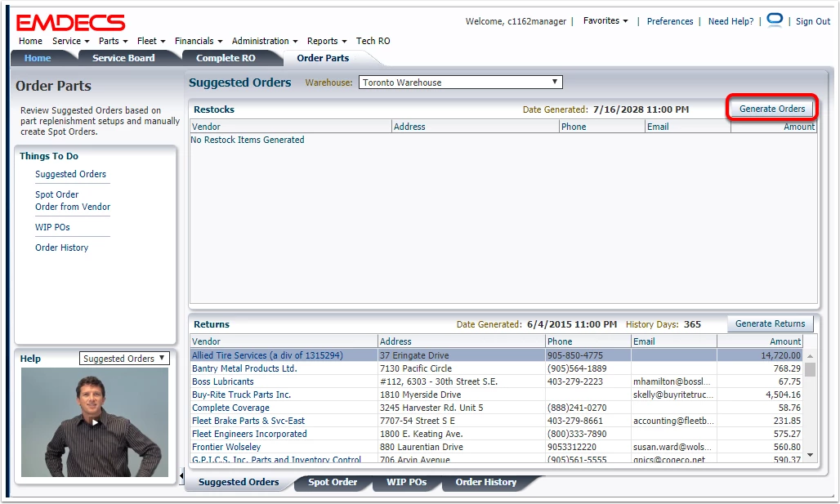This screenshot has height=504, width=840.
Task: Collapse the left panel with the arrow handle
Action: tap(181, 475)
